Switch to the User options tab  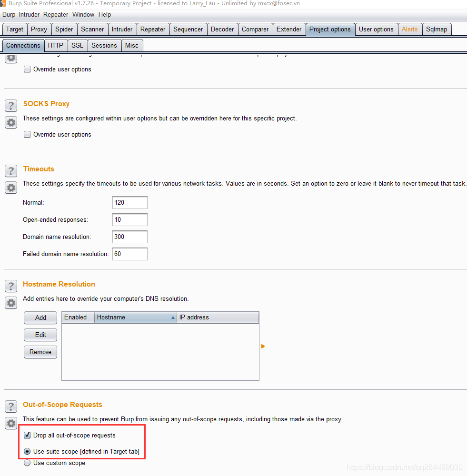tap(376, 29)
